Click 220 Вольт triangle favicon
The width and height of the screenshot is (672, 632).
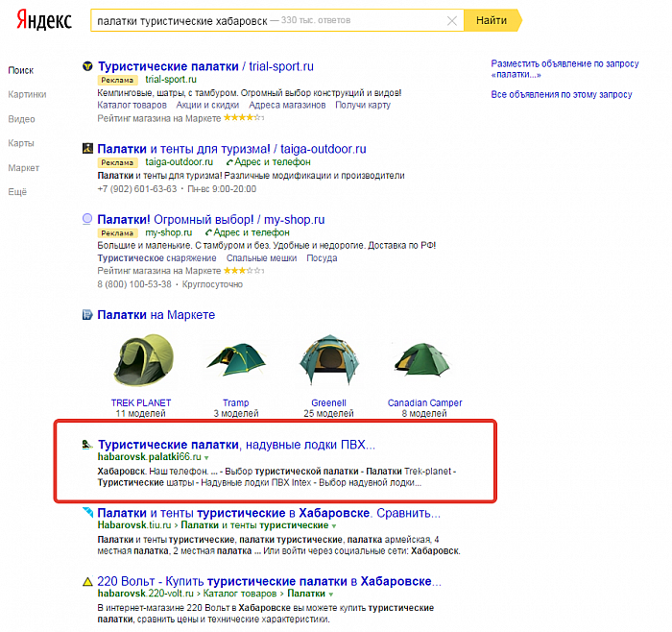pos(87,582)
